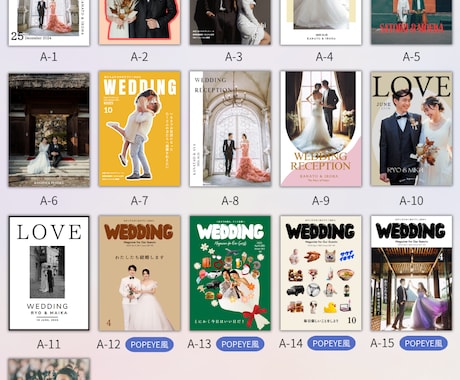The width and height of the screenshot is (460, 380).
Task: Choose the A-14 sticker grid WEDDING cover
Action: tap(321, 273)
